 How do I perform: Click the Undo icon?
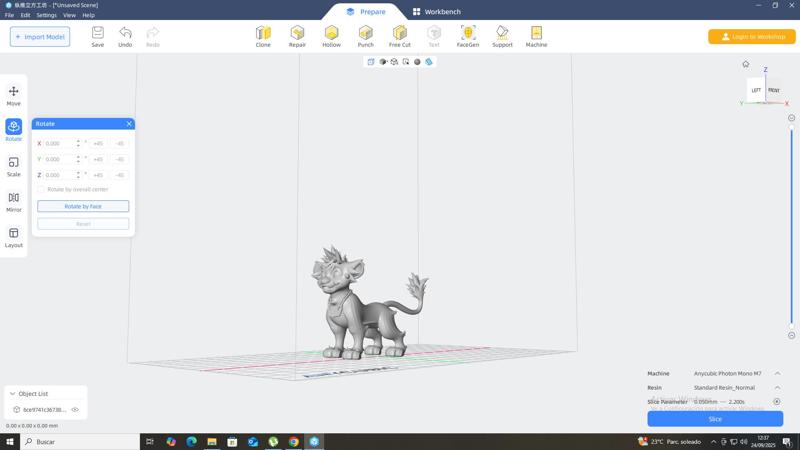[x=125, y=37]
